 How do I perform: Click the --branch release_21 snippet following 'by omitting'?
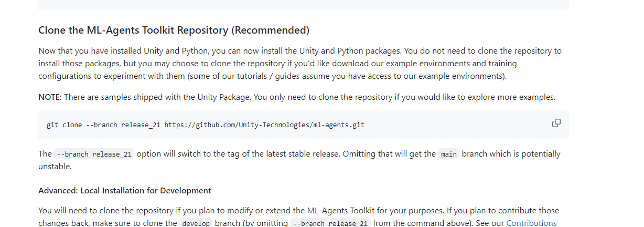330,223
